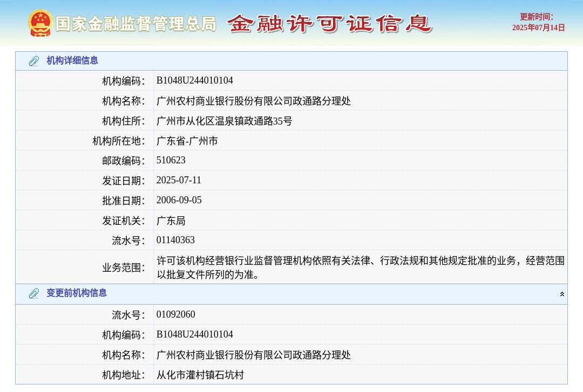
Task: Click the former address 从化市灌村镇石坑村
Action: tap(200, 375)
